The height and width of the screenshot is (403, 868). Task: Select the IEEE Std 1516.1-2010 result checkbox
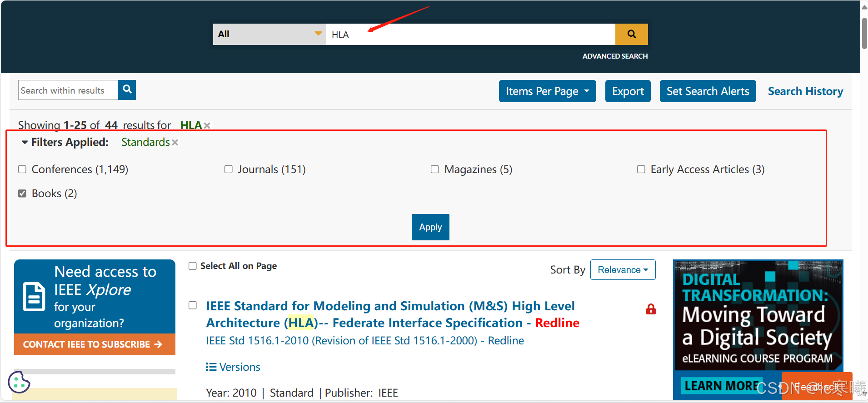[193, 305]
